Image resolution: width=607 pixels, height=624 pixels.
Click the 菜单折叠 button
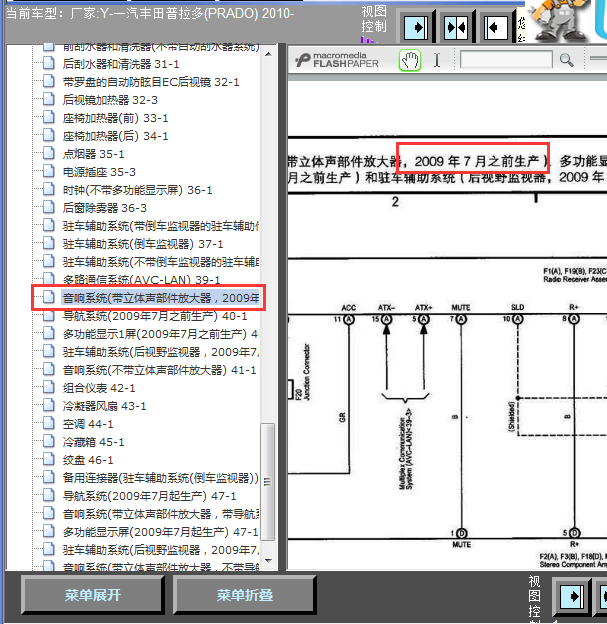[245, 595]
